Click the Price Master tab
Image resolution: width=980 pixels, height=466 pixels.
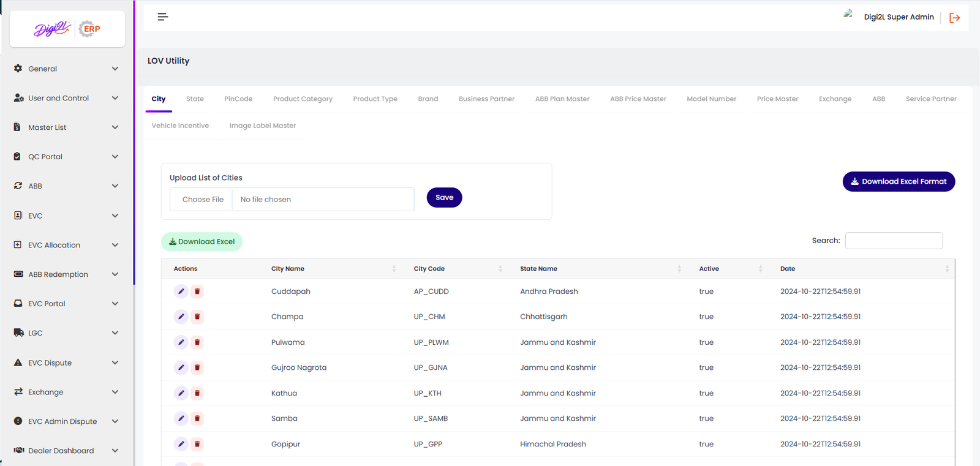[777, 99]
